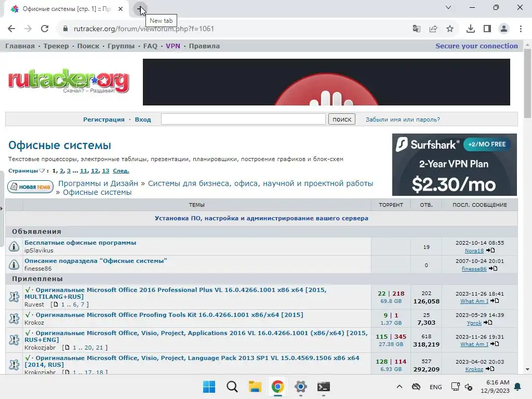Open user What Am I link at 18:41
532x399 pixels.
[474, 301]
